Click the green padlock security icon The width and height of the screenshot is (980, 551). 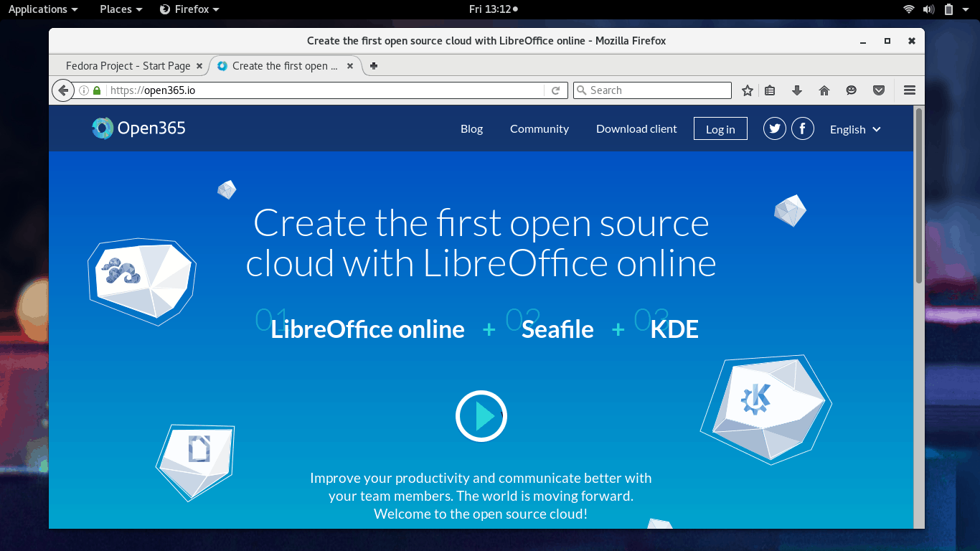point(97,90)
